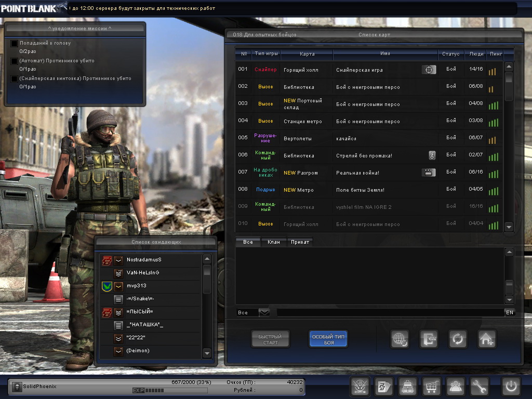Collapse the 'уведомление миссии' panel header
Screen dimensions: 532x399
click(75, 29)
